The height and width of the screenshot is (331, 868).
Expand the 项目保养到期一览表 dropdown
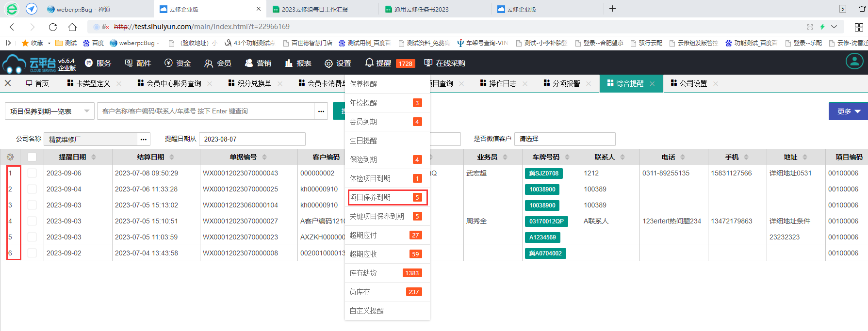point(49,111)
